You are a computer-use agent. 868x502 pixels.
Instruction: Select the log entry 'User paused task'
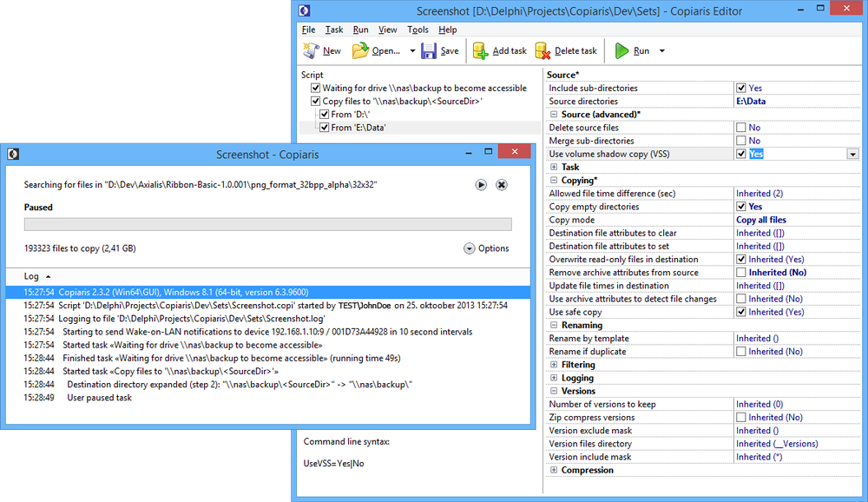tap(100, 398)
